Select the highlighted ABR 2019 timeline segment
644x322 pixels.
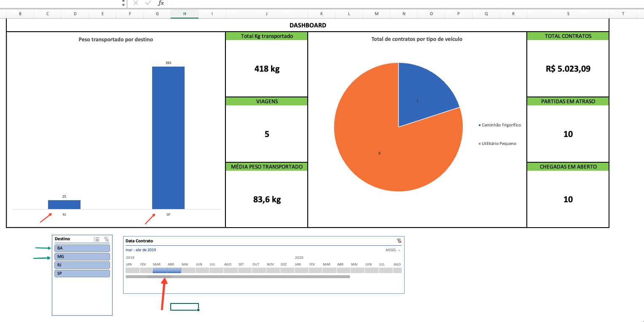174,270
